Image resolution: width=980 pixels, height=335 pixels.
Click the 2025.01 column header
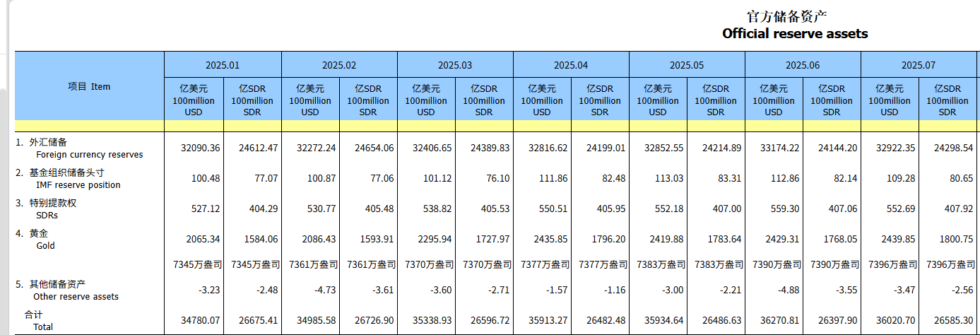pos(223,65)
